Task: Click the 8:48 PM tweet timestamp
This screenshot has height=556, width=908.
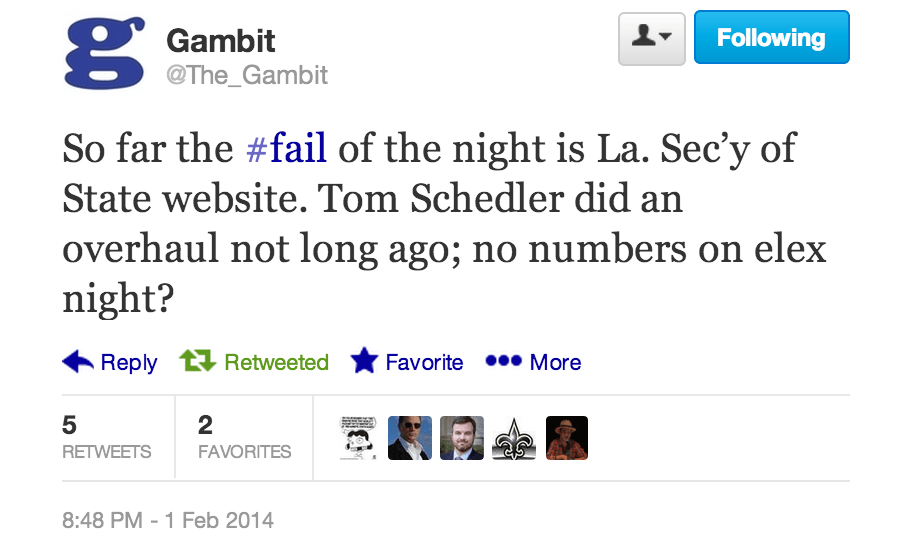Action: pos(168,520)
